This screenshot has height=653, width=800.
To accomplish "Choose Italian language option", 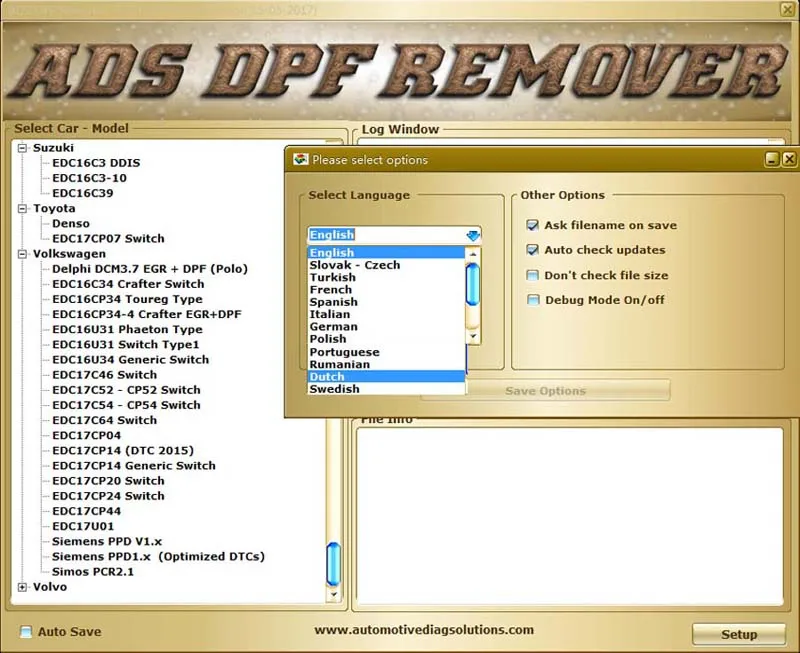I will coord(386,314).
